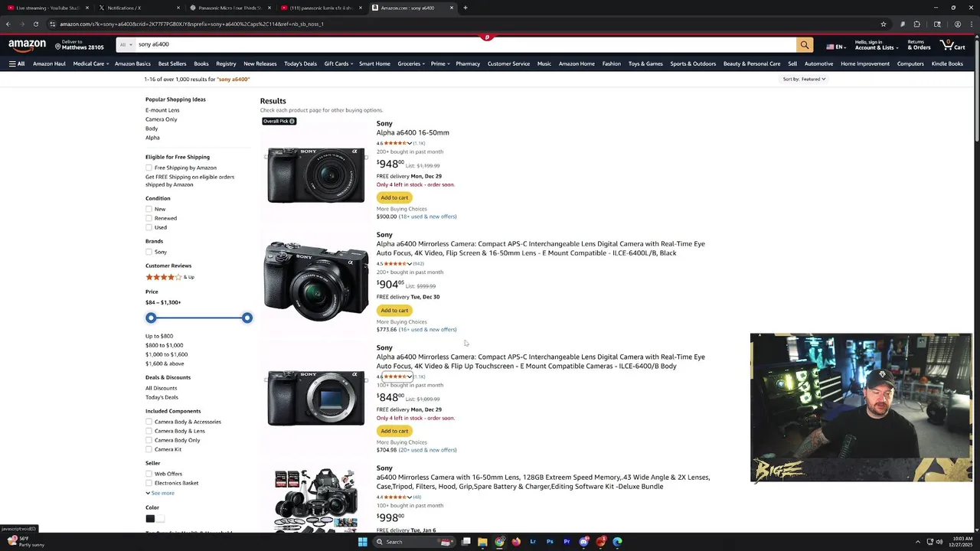This screenshot has height=551, width=980.
Task: Switch to the Live streaming YouTube Studio tab
Action: coord(46,8)
